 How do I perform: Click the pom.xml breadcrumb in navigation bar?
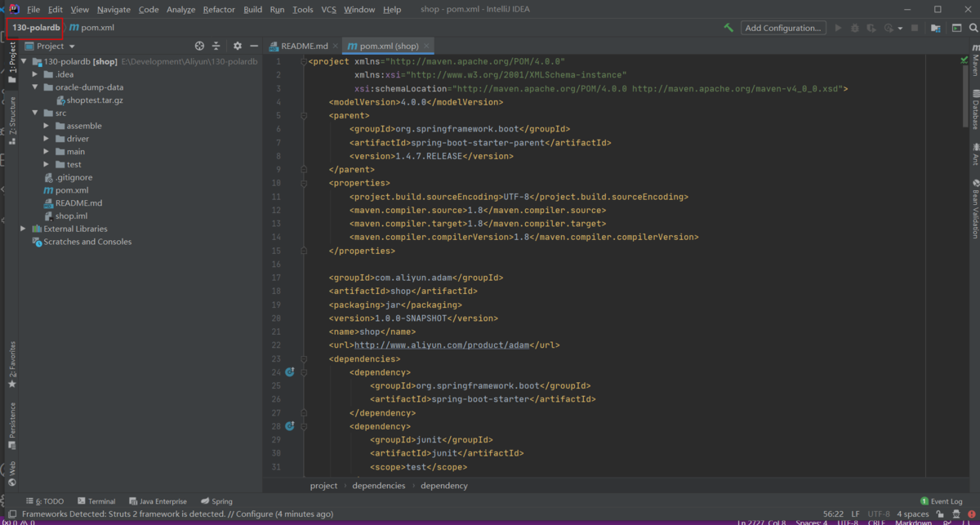tap(91, 27)
